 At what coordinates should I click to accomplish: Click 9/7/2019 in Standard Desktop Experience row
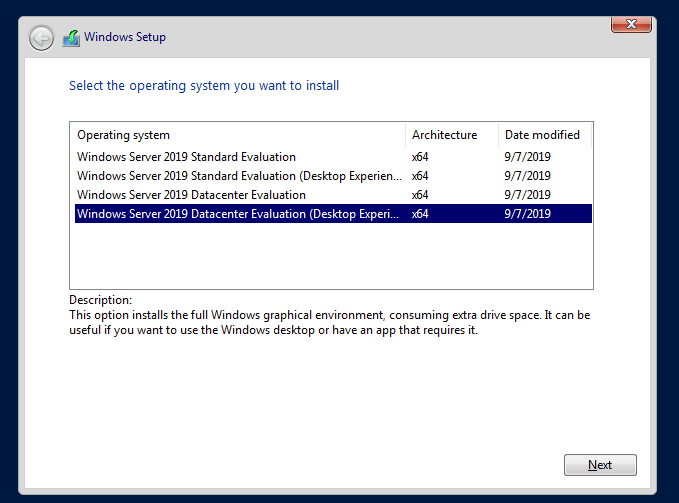pyautogui.click(x=527, y=176)
